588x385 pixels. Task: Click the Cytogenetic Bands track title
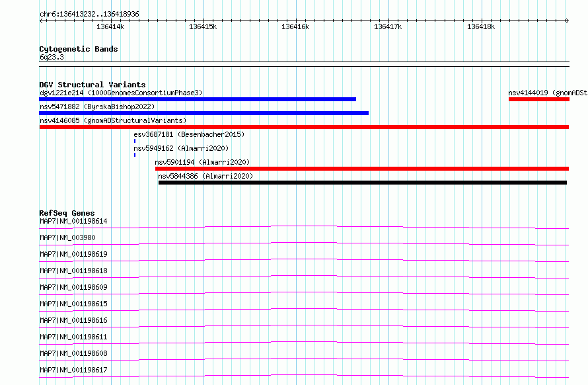click(79, 49)
